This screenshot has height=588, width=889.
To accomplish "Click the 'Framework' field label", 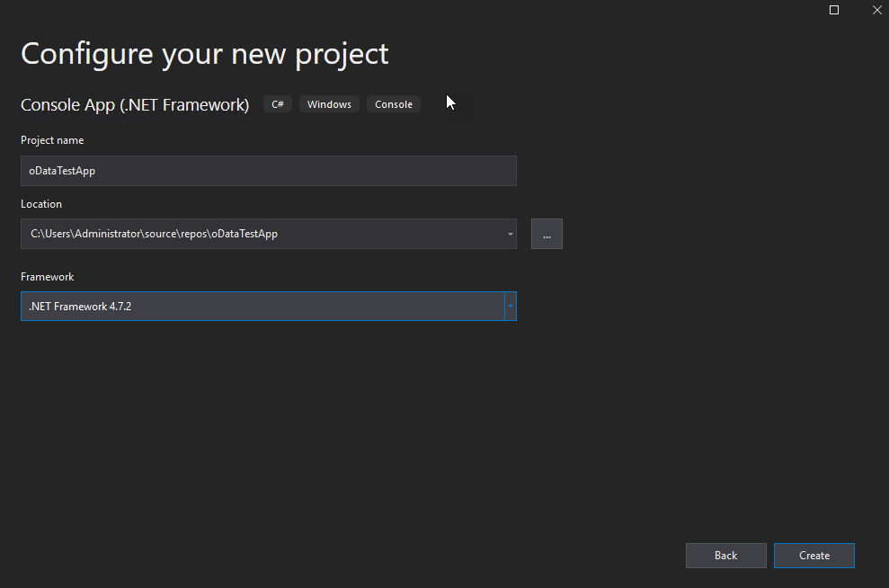I will [x=48, y=277].
